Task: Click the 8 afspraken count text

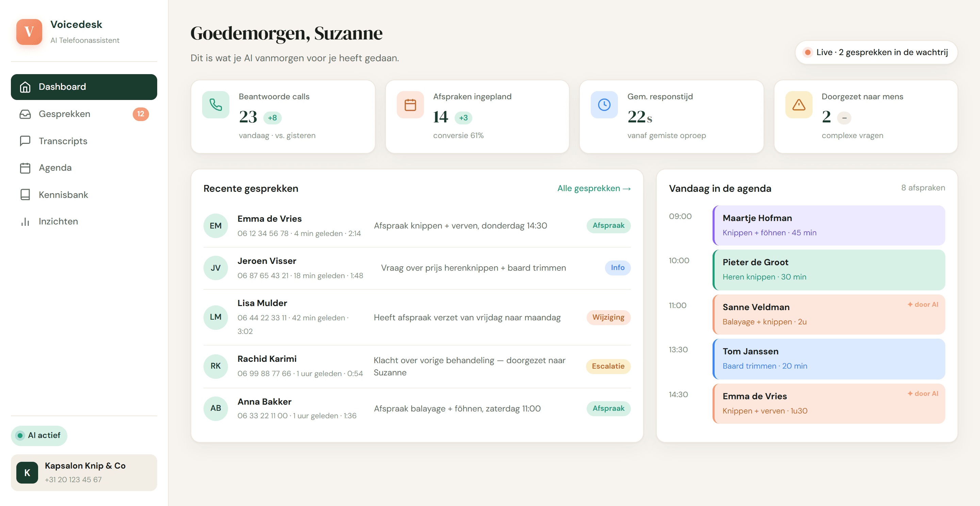Action: (923, 188)
